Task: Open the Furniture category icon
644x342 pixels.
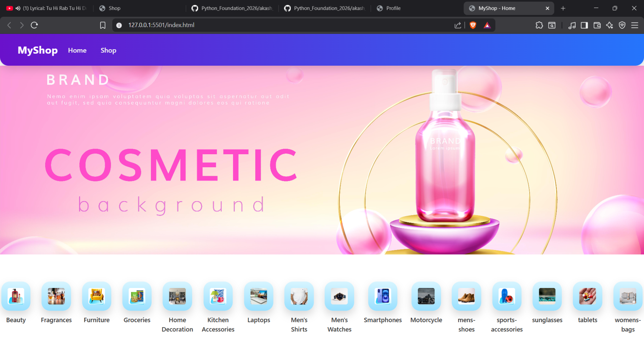Action: pyautogui.click(x=96, y=296)
